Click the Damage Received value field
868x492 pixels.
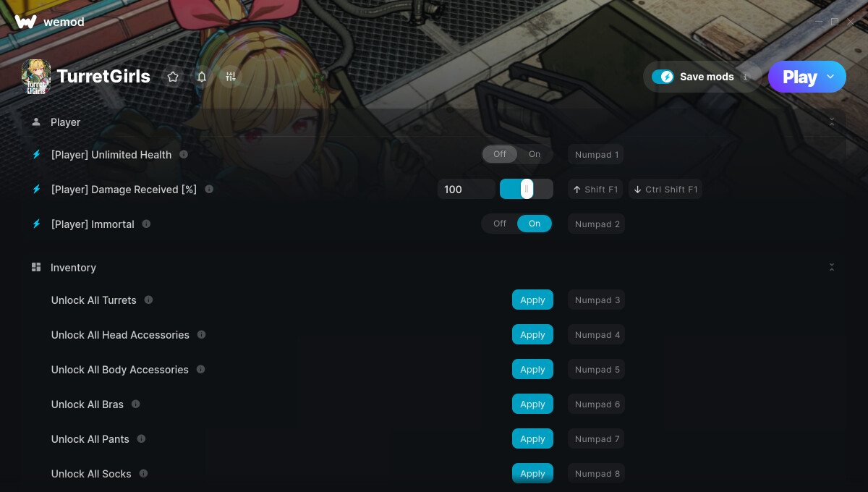tap(466, 189)
